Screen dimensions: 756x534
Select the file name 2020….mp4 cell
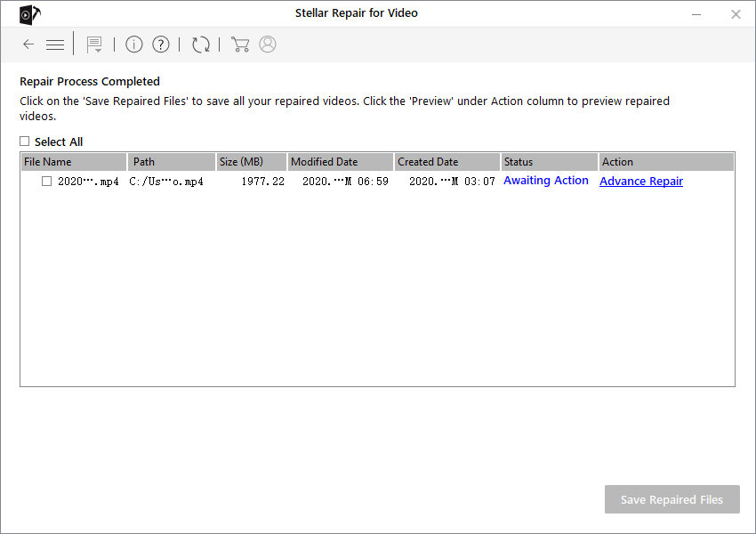(x=88, y=182)
